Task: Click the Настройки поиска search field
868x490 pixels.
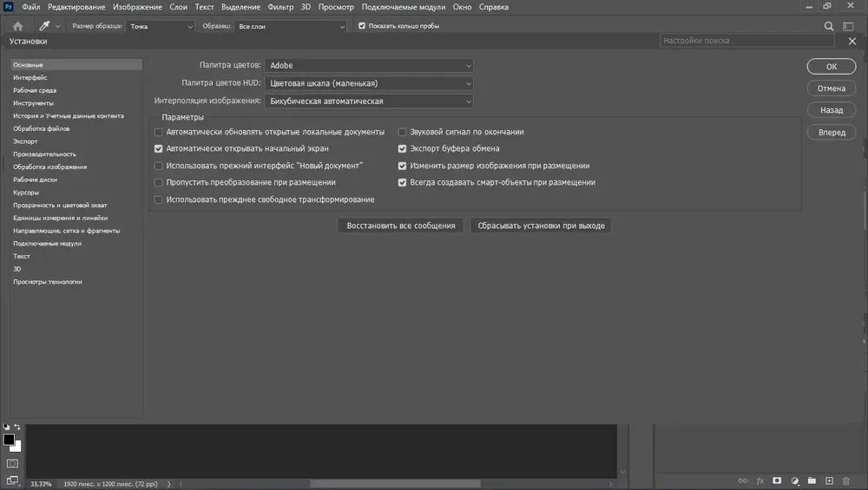Action: point(746,41)
